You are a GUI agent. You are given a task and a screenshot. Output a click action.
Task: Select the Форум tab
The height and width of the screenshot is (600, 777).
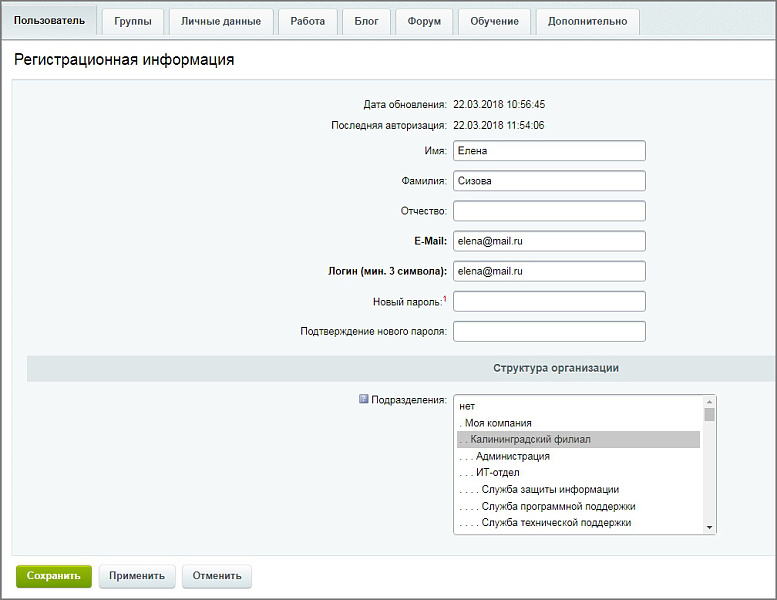(x=424, y=21)
